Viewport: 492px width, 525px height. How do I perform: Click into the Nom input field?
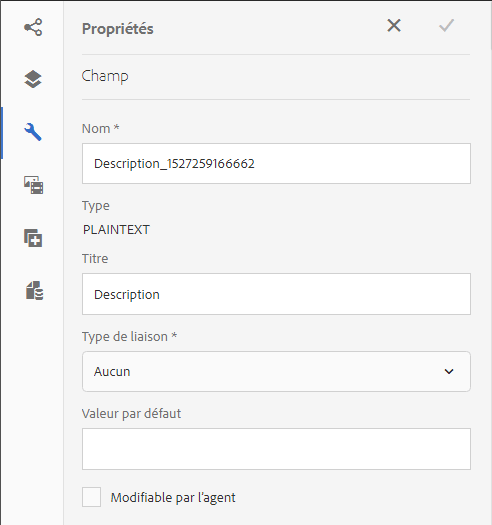(x=276, y=163)
